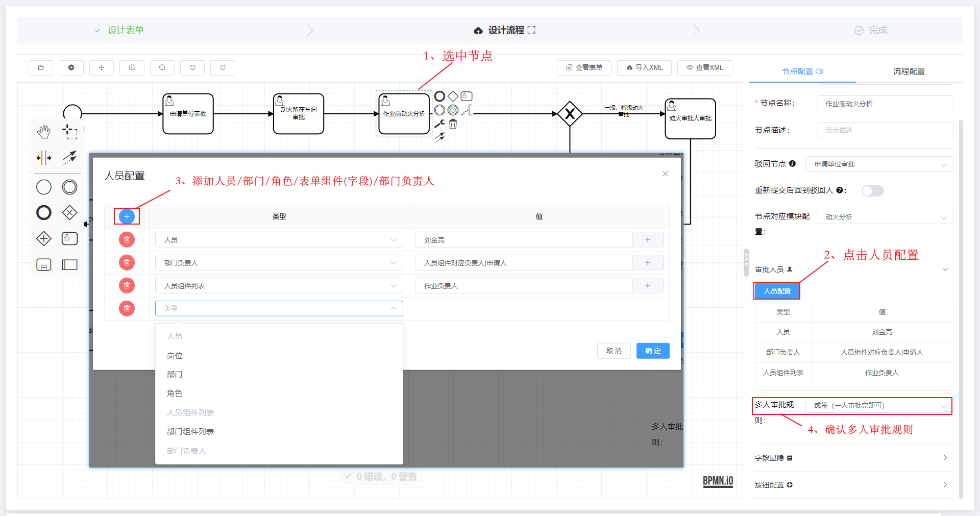Screen dimensions: 980x516
Task: Click the 查看表单 button
Action: pos(584,67)
